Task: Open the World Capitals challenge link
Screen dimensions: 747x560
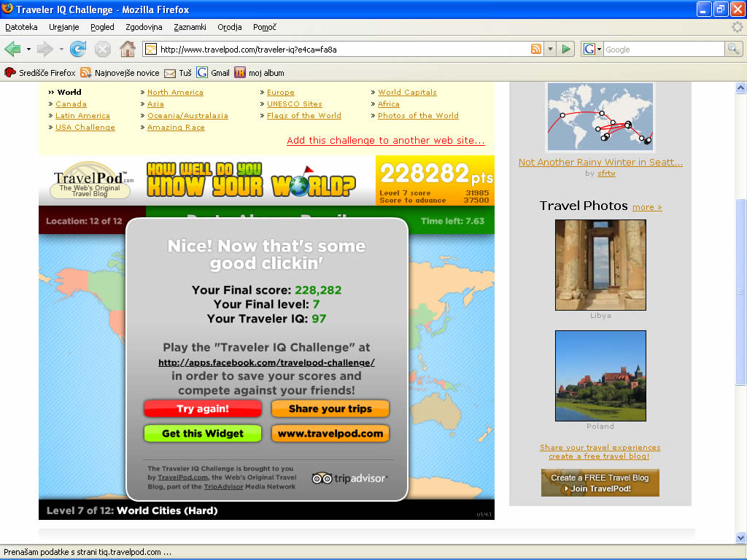Action: (407, 93)
